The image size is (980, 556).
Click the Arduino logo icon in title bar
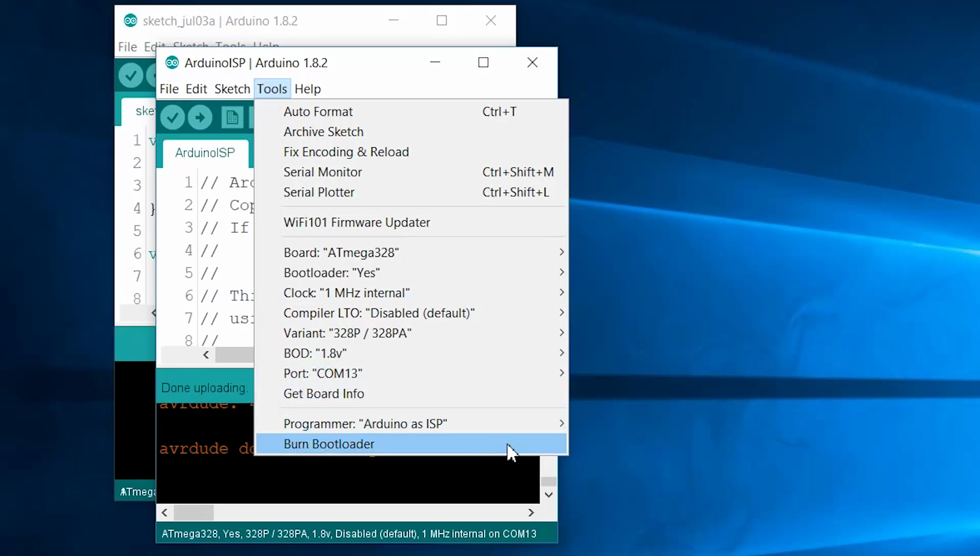[x=173, y=63]
